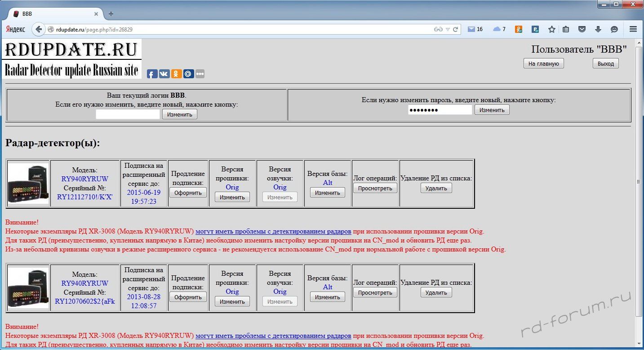Share page on VK icon

[164, 74]
